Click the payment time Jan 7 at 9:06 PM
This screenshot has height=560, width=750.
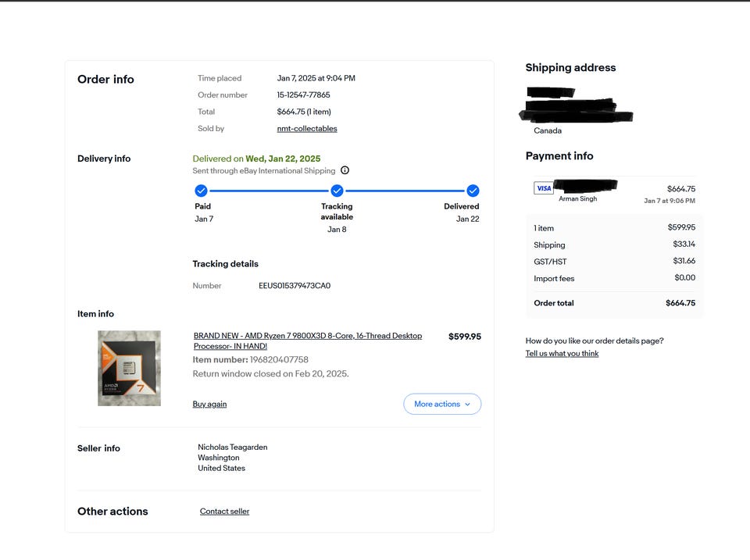point(670,201)
